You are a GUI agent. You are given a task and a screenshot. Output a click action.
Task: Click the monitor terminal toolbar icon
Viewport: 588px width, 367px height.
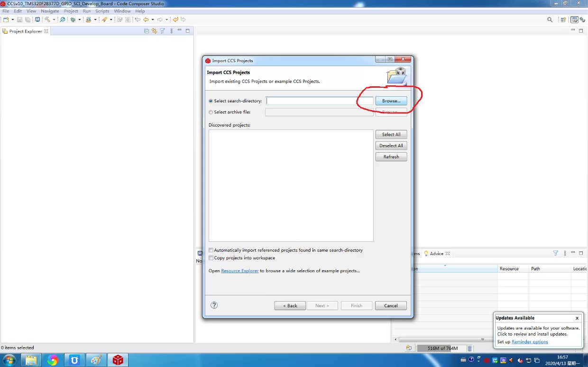[37, 19]
